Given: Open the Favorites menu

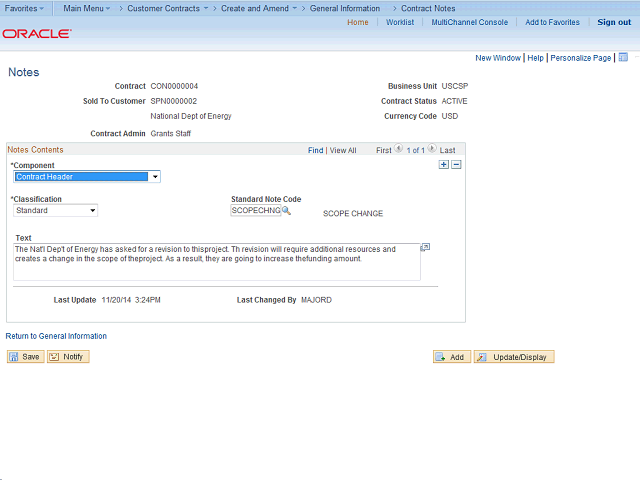Looking at the screenshot, I should tap(24, 8).
